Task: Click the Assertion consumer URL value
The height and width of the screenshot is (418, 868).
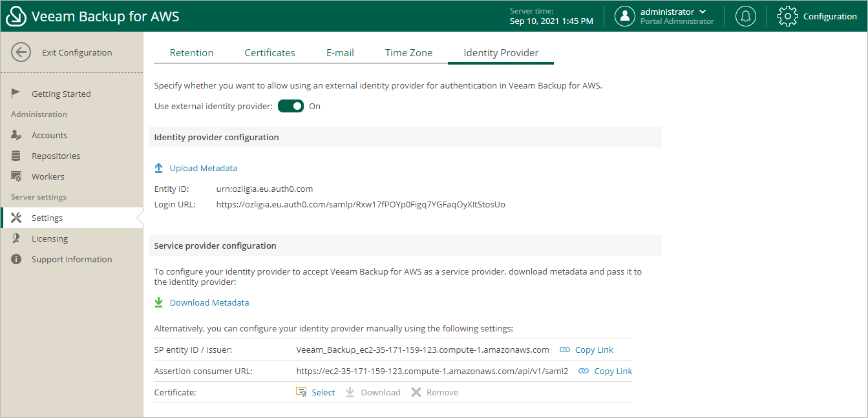Action: (x=432, y=371)
